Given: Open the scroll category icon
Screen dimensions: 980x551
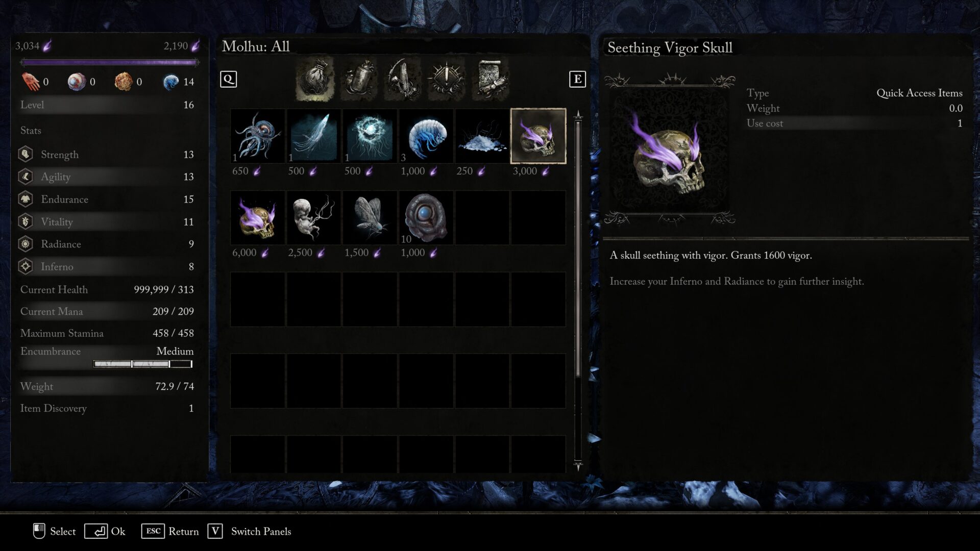Looking at the screenshot, I should click(x=491, y=79).
